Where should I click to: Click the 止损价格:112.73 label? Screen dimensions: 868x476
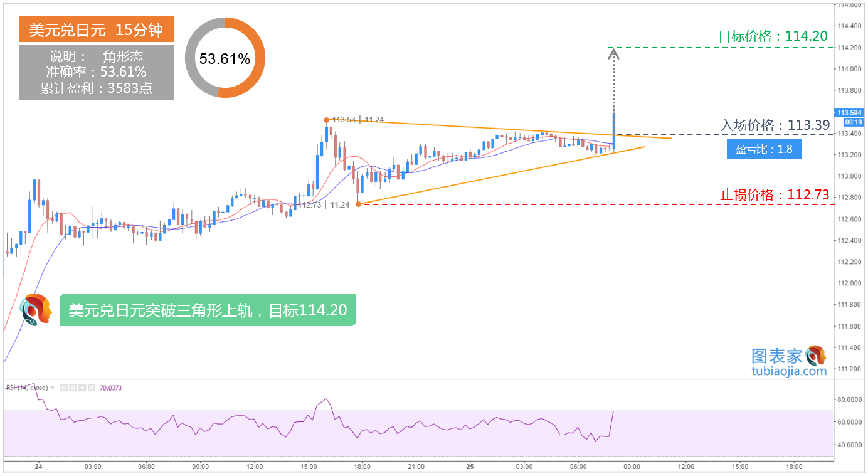tap(775, 195)
